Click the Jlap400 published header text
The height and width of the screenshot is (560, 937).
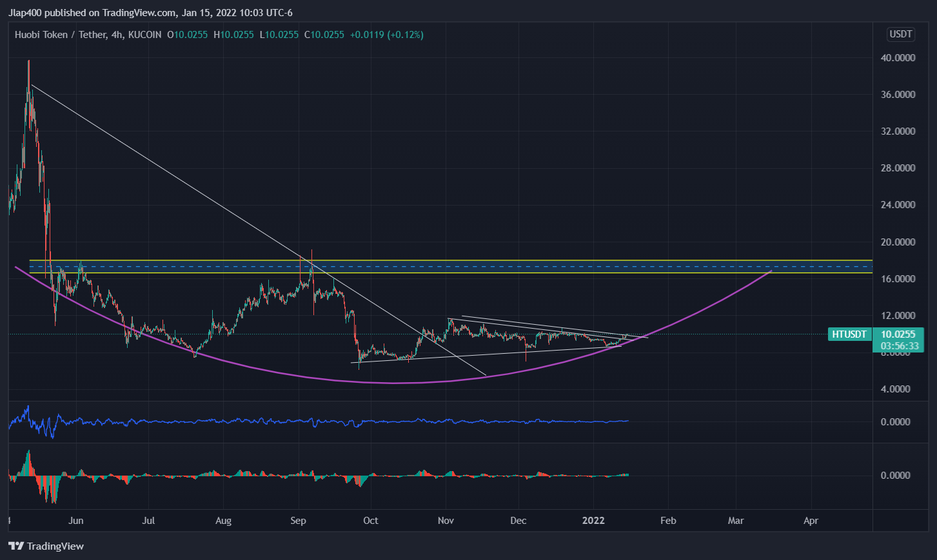150,12
